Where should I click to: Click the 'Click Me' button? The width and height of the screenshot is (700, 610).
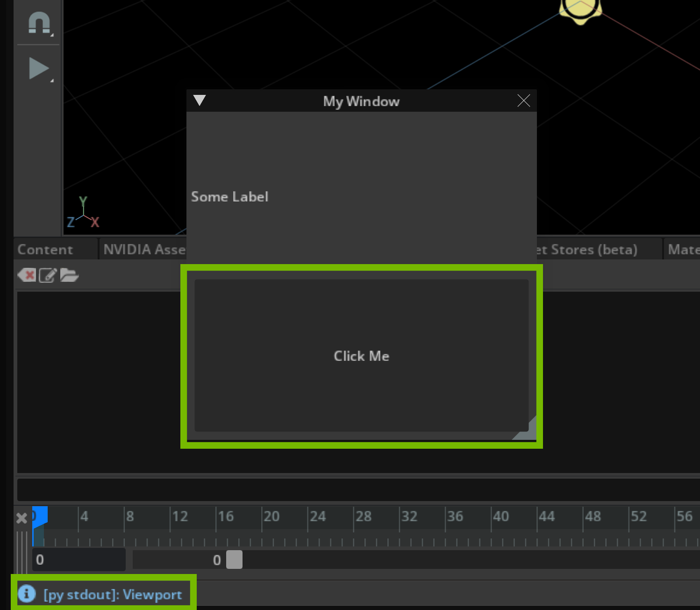click(x=361, y=356)
